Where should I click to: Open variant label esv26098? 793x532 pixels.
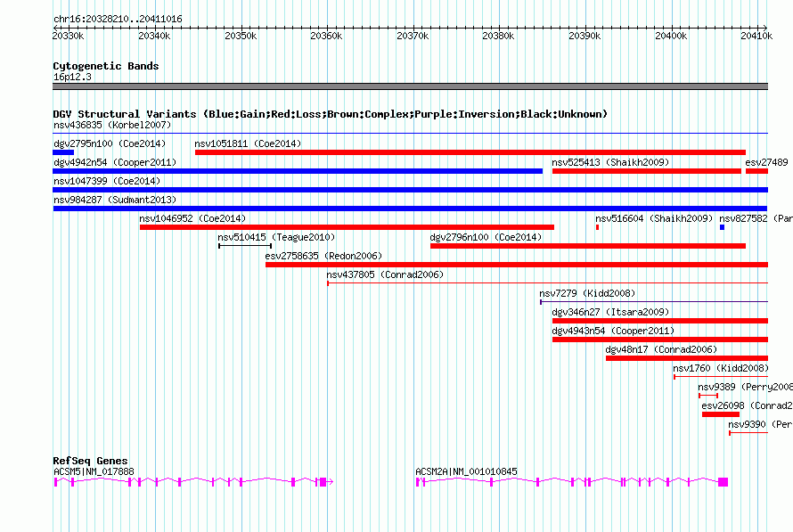pos(724,405)
